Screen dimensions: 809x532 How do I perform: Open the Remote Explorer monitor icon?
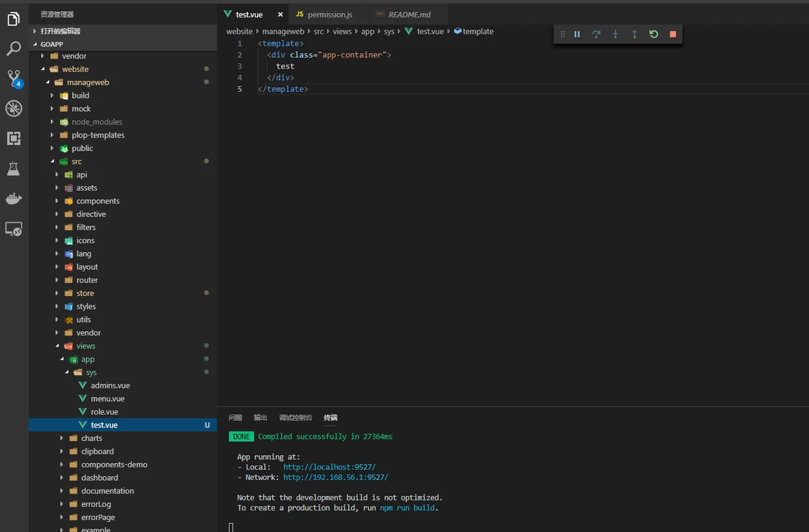tap(13, 229)
